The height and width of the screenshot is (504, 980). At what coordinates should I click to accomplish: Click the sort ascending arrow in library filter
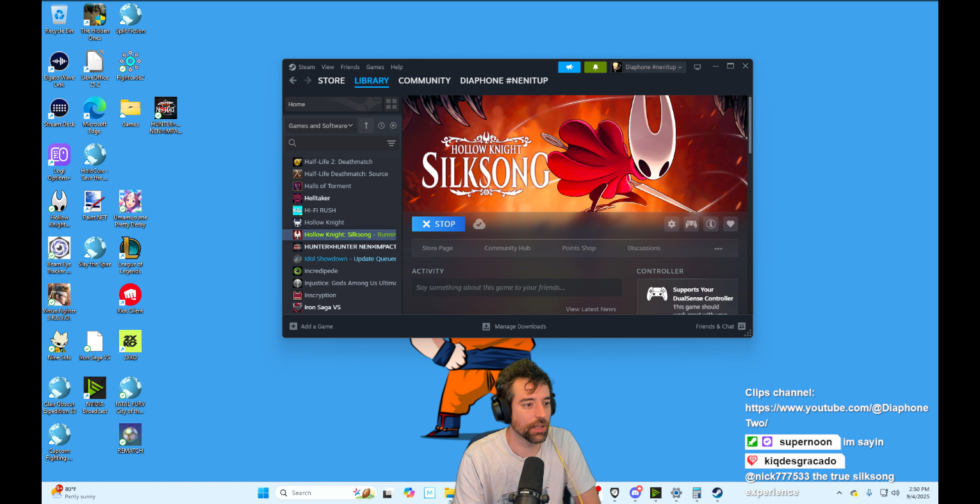366,126
